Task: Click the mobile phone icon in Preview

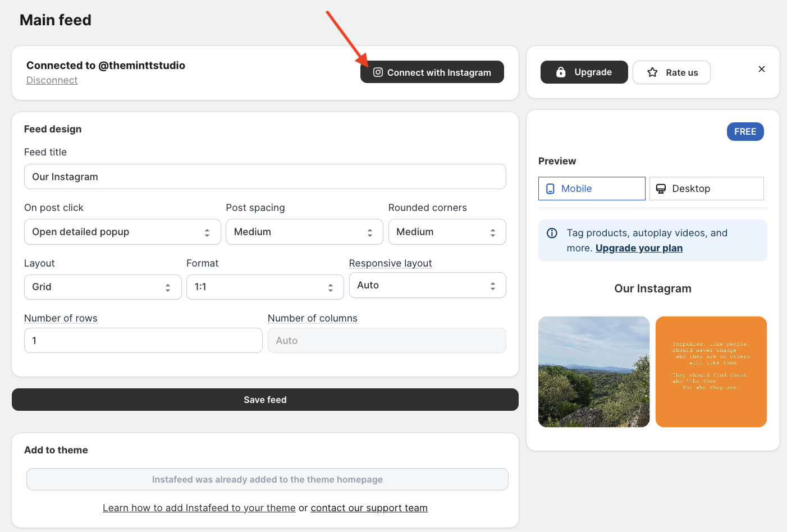Action: (551, 189)
